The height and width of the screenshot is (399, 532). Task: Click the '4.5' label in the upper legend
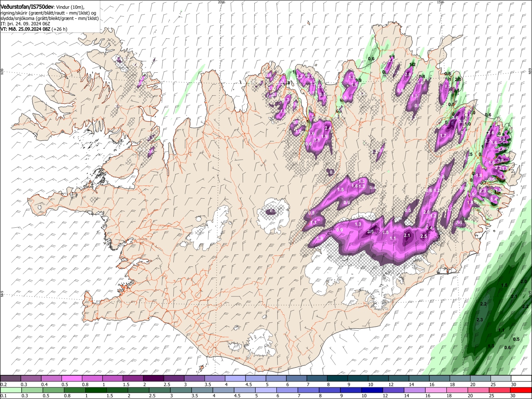pyautogui.click(x=248, y=384)
